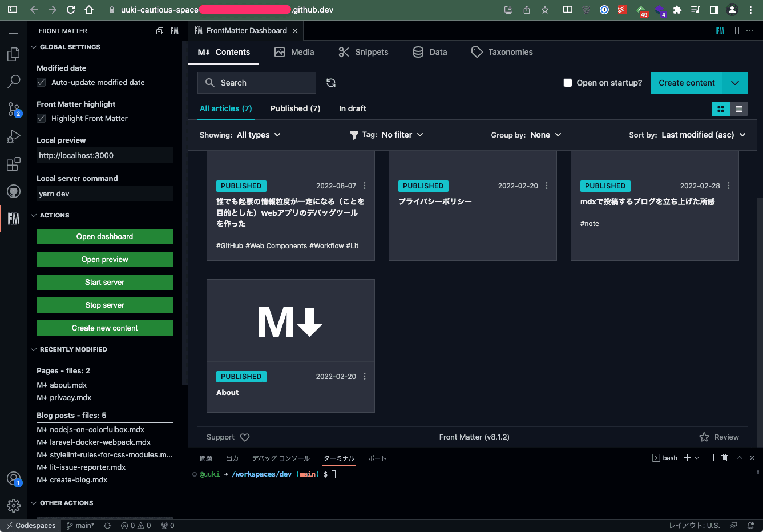This screenshot has height=532, width=763.
Task: Switch to 問題 panel tab
Action: point(206,458)
